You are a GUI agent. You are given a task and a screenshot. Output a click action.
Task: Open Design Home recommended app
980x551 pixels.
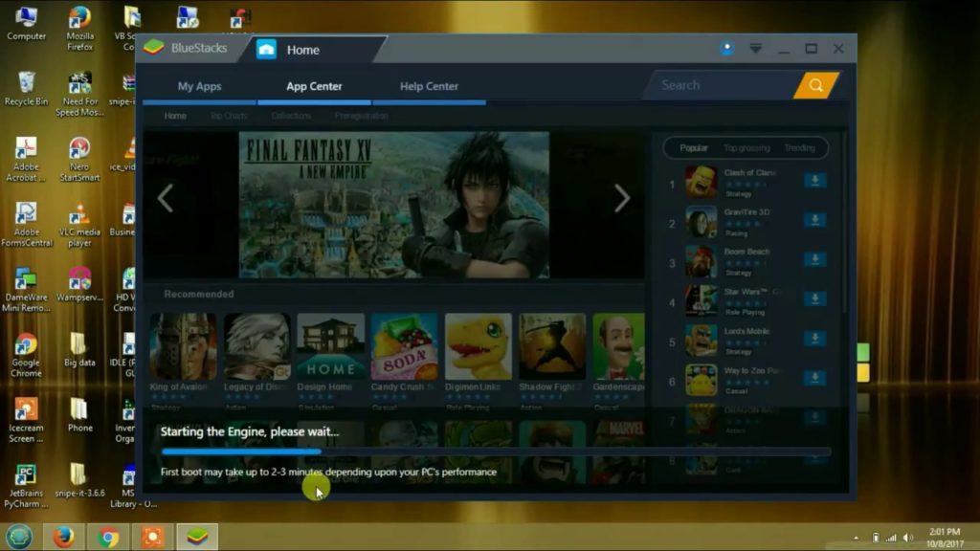point(330,346)
